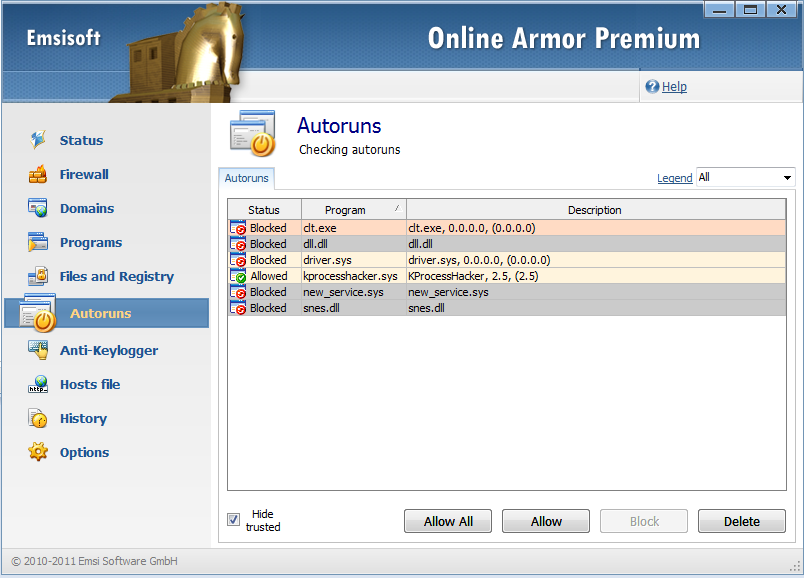Viewport: 804px width, 578px height.
Task: Click the Autoruns power icon in sidebar
Action: click(37, 313)
